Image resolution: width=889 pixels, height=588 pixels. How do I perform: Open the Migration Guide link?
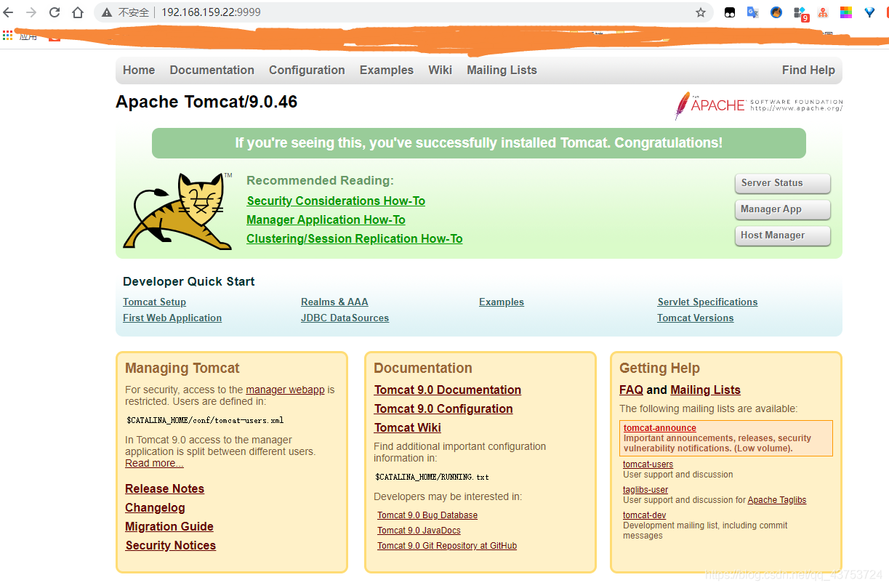[x=169, y=526]
